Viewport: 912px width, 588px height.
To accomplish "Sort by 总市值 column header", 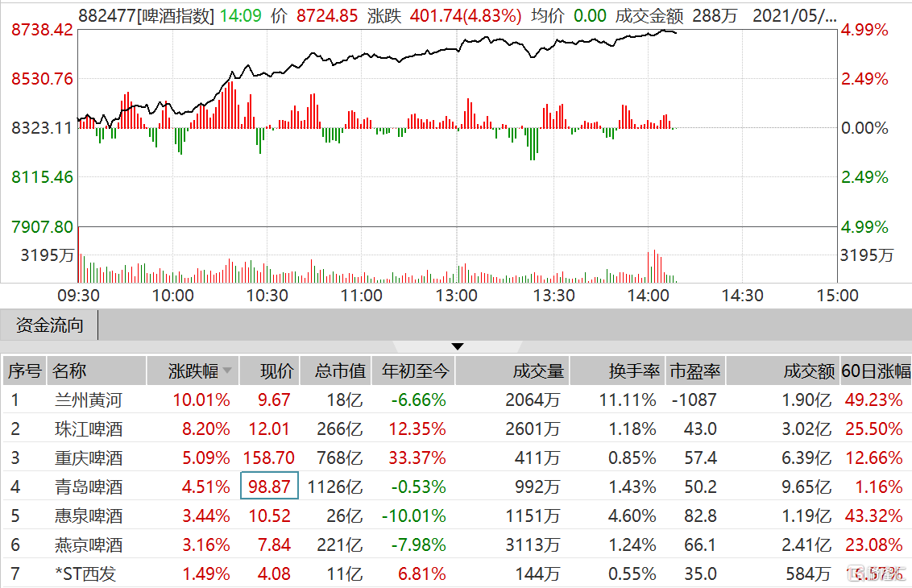I will coord(336,371).
